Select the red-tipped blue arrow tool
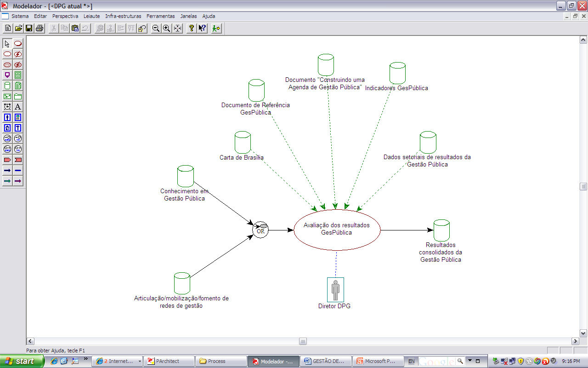This screenshot has height=368, width=588. (18, 181)
